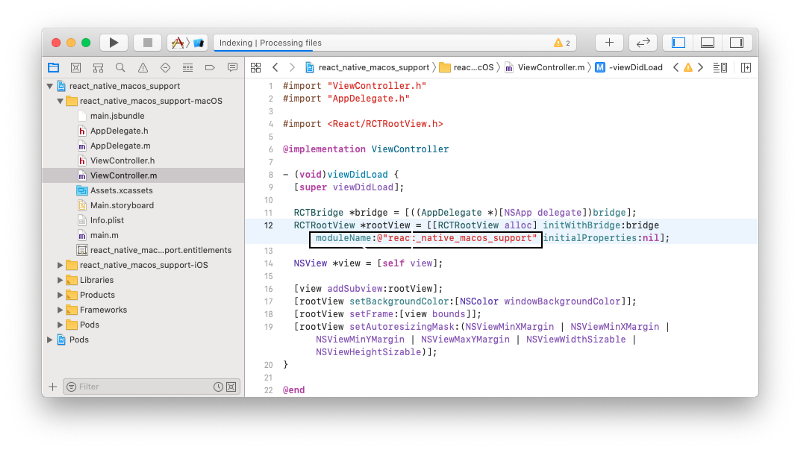Open the Debug navigator icon
This screenshot has height=452, width=800.
(188, 67)
